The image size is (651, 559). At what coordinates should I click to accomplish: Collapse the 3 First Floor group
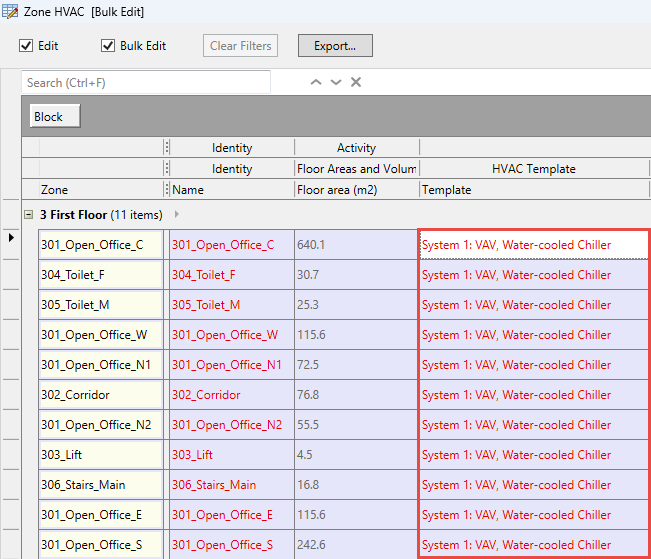pos(28,215)
